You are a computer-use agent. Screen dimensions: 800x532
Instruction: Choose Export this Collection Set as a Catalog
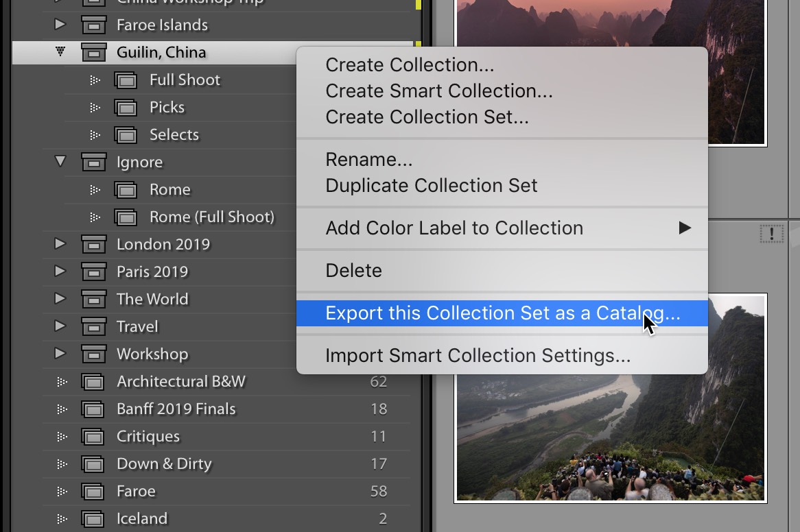(x=501, y=313)
